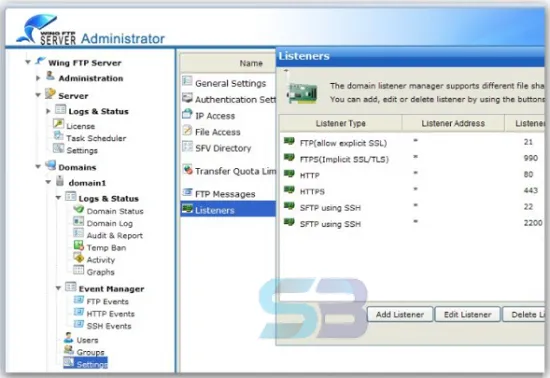
Task: Collapse domain1 Logs & Status node
Action: click(58, 198)
